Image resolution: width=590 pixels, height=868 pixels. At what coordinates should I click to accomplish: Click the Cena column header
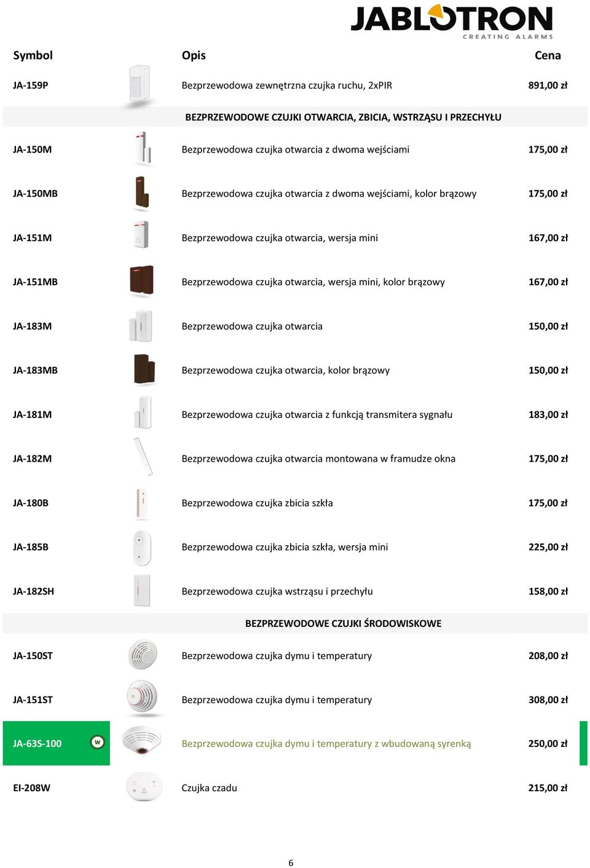(548, 55)
